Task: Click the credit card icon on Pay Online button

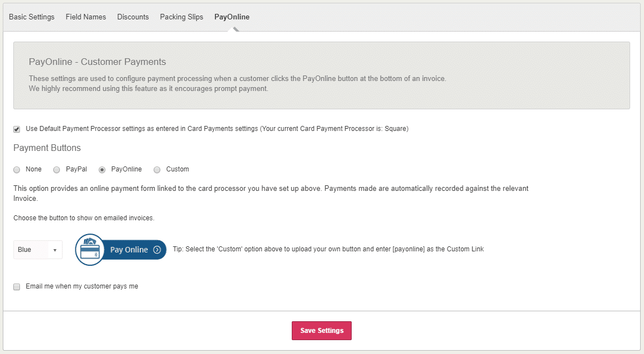Action: [x=89, y=250]
